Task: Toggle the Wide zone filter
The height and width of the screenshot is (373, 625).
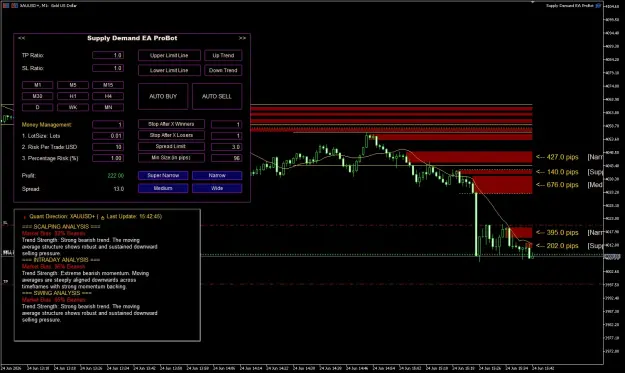Action: (x=217, y=188)
